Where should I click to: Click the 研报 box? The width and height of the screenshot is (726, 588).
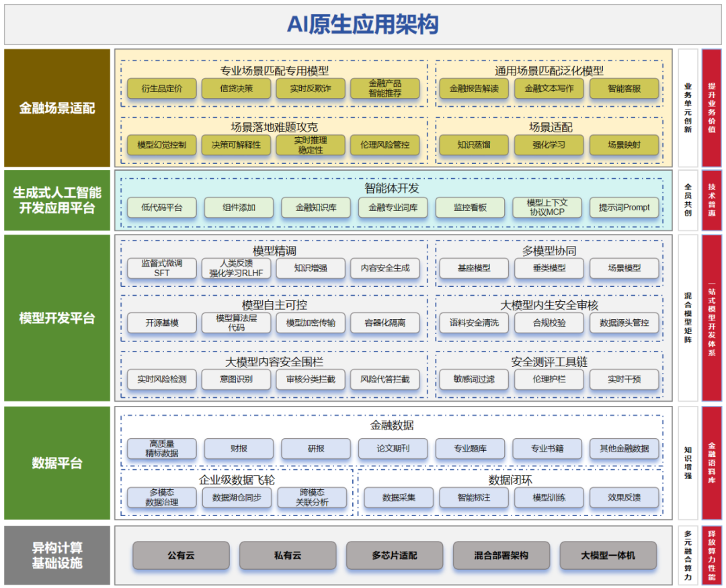click(316, 448)
